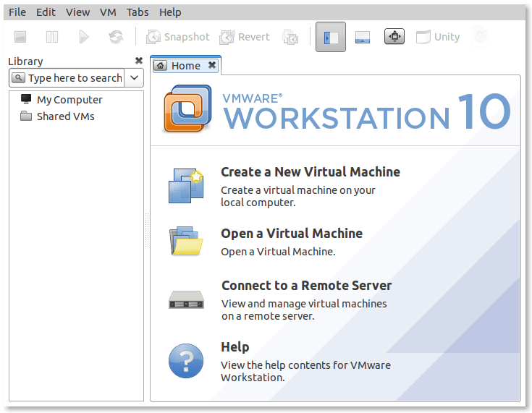Switch to the Home tab

[185, 65]
